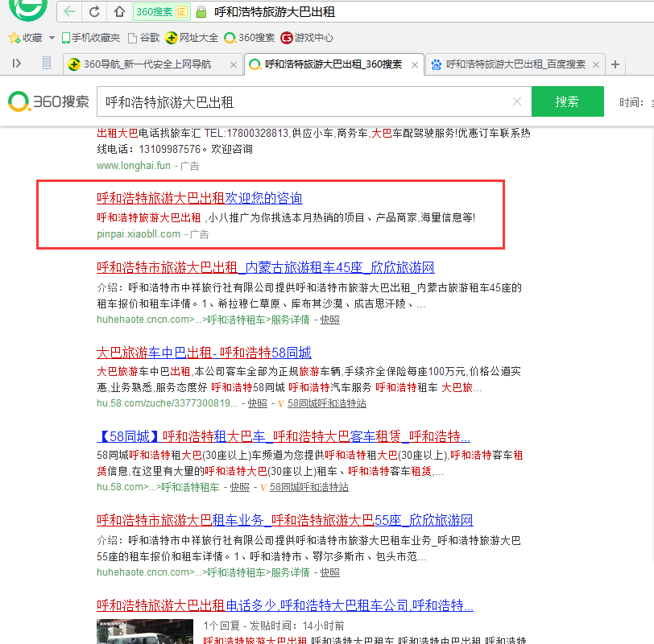
Task: Open 呼和浩特旅游大巴出租电话多少 result
Action: coord(285,605)
